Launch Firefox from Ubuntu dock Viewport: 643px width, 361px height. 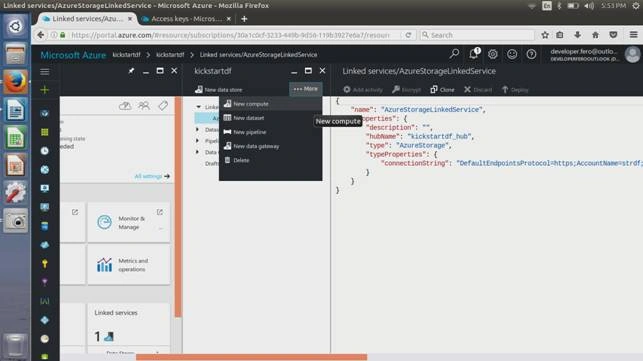click(16, 82)
